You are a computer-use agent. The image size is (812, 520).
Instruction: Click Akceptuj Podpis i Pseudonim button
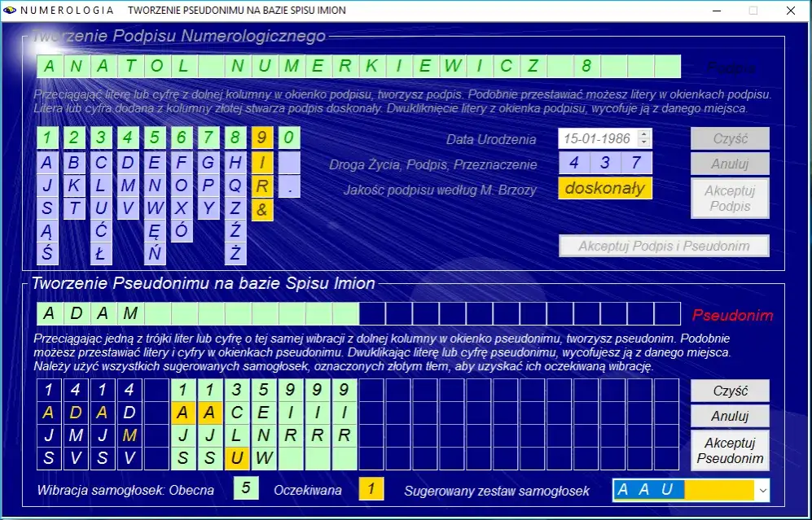pos(665,246)
